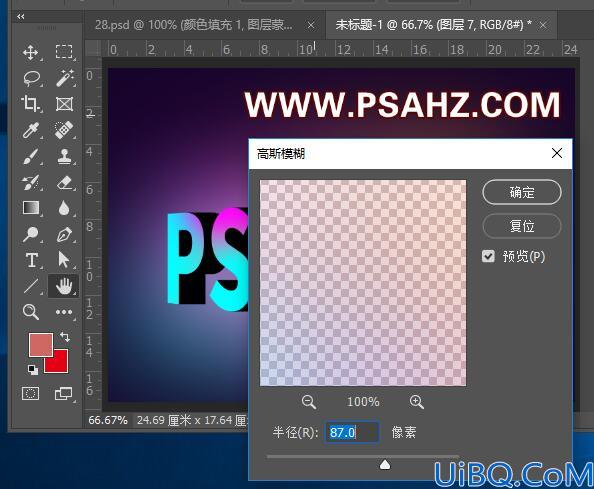
Task: Open the foreground color picker
Action: tap(40, 344)
